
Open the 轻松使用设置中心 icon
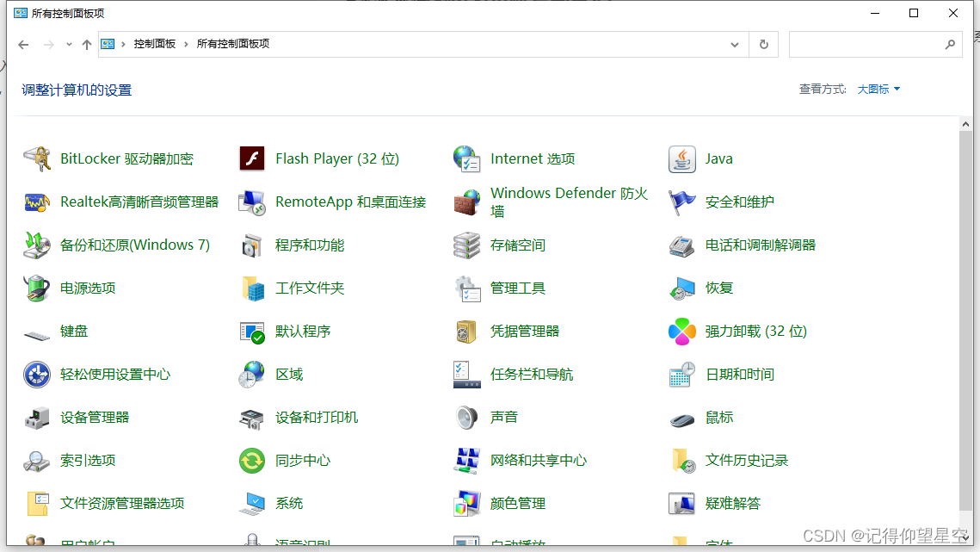point(37,375)
